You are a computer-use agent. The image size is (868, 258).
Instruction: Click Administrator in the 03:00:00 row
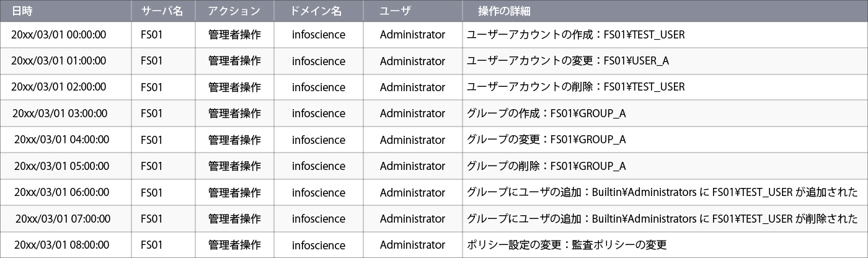pos(412,113)
